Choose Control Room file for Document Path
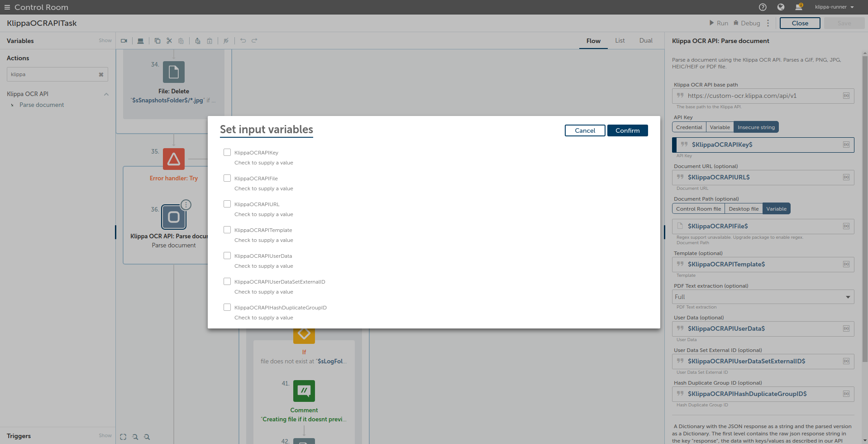This screenshot has width=868, height=444. click(698, 209)
